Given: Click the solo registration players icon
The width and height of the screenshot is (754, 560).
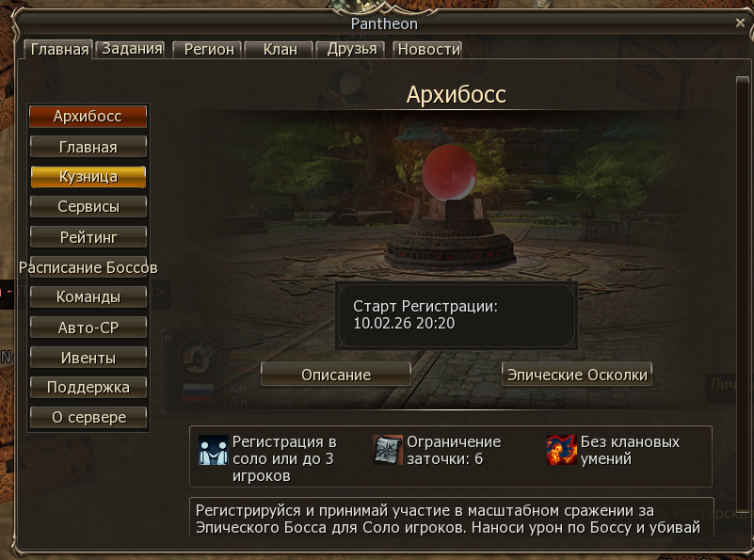Looking at the screenshot, I should (x=214, y=450).
